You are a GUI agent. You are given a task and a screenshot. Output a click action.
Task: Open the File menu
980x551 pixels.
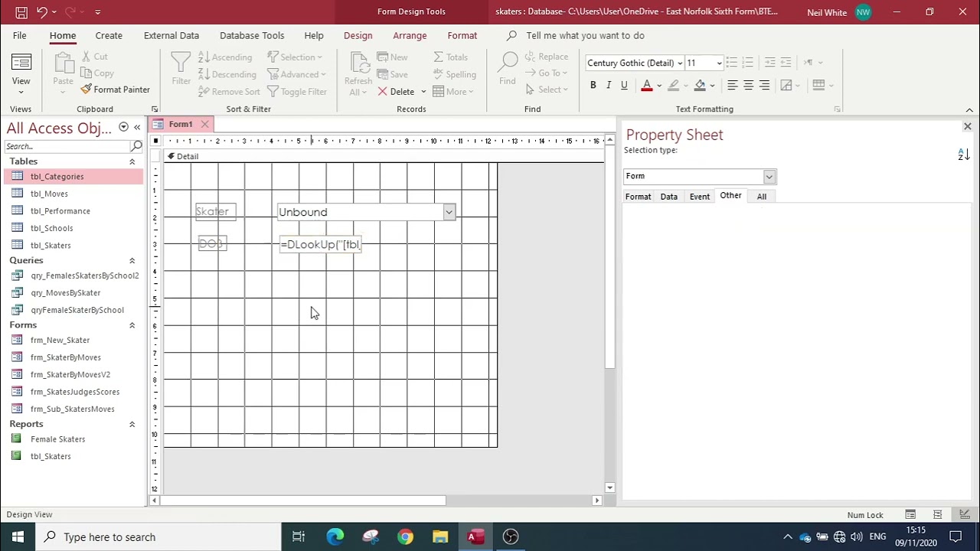click(x=19, y=35)
